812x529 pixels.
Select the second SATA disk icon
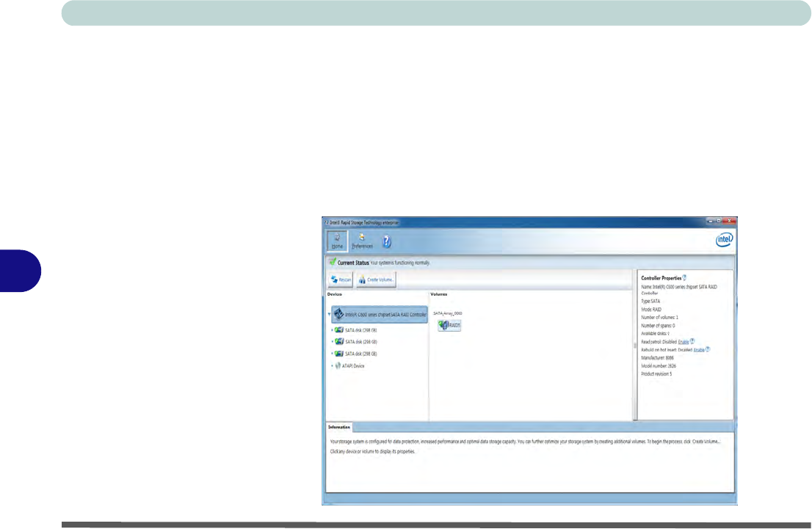(x=339, y=342)
